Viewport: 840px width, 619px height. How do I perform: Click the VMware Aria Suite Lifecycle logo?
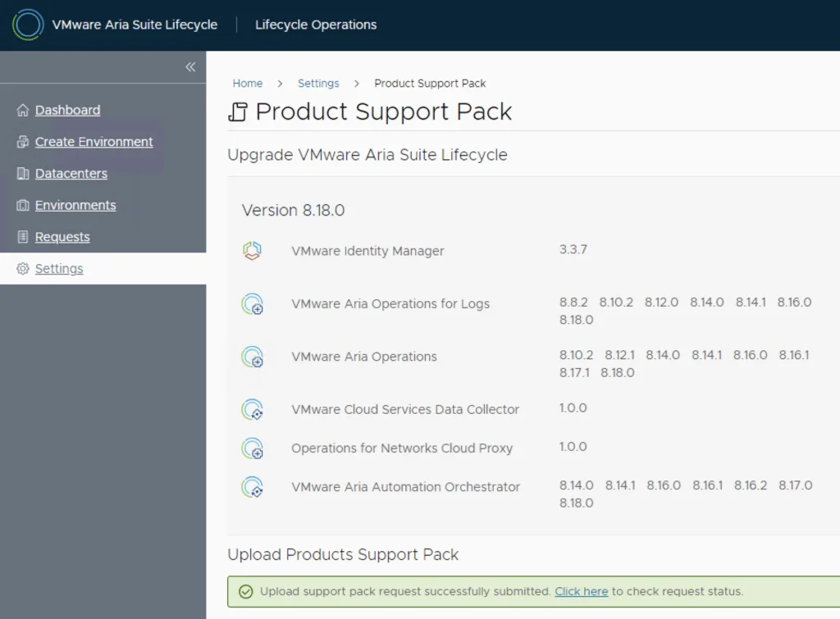coord(28,25)
